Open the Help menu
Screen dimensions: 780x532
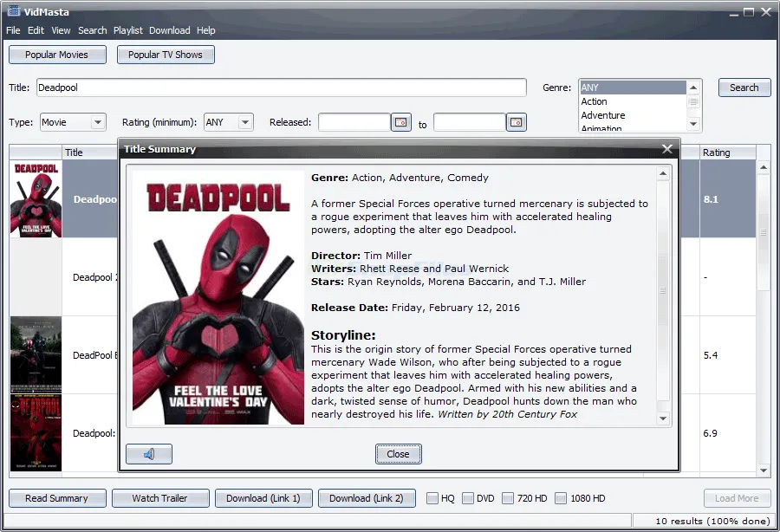[206, 30]
